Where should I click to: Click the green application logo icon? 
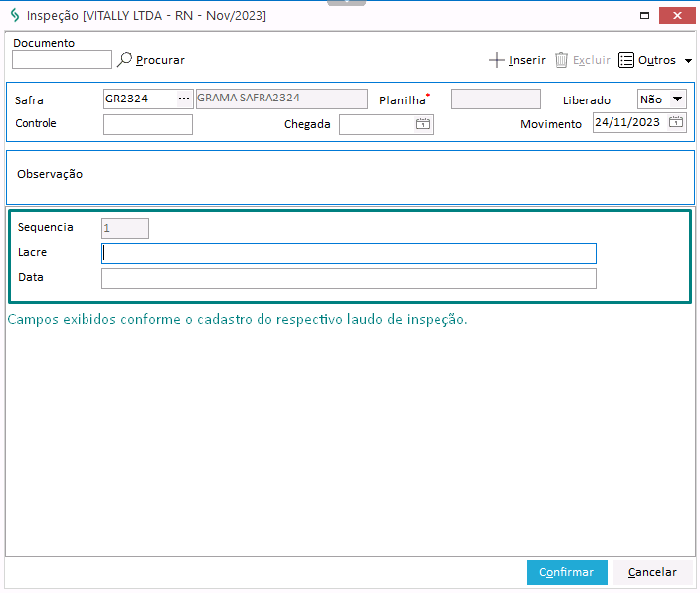point(15,15)
